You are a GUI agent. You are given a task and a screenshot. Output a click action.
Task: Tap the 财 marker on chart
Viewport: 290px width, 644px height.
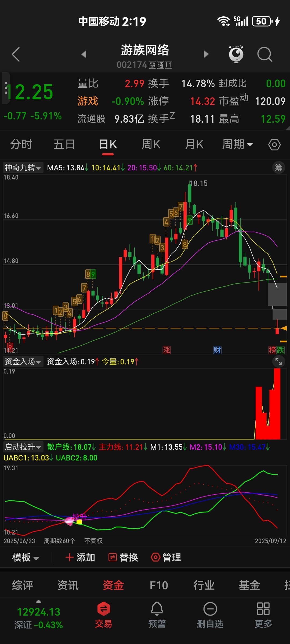[x=217, y=350]
